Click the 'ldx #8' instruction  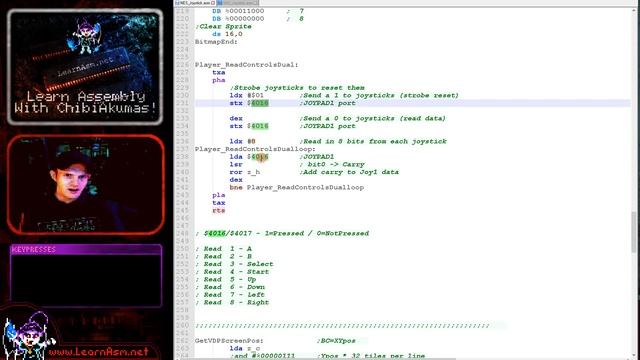point(242,141)
